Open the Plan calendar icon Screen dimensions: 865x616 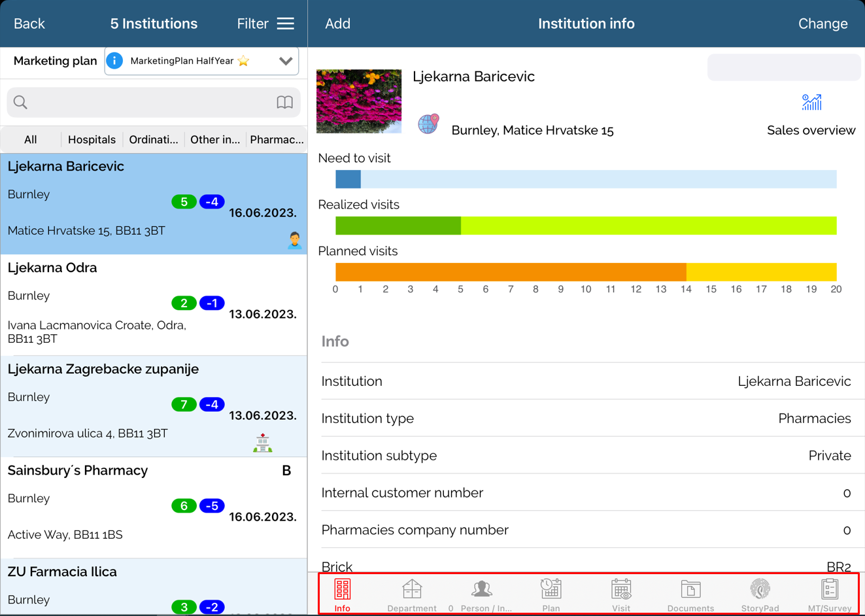pos(551,590)
